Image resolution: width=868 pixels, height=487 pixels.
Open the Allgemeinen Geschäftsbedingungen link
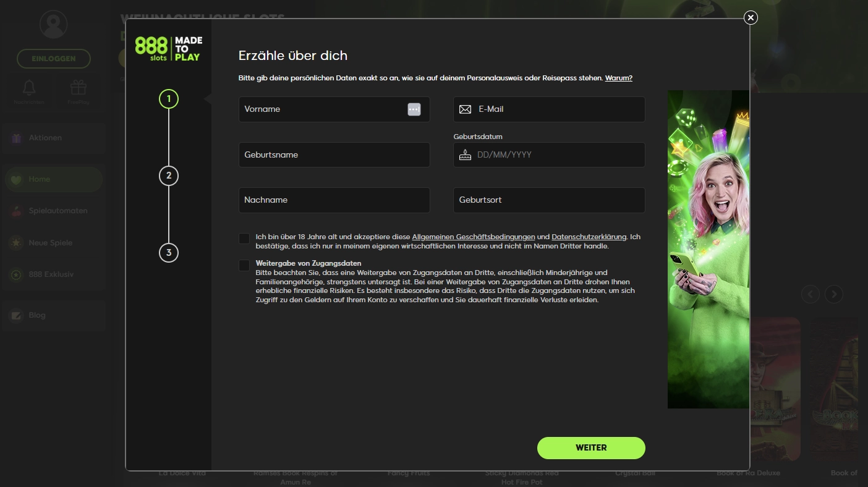pos(474,237)
